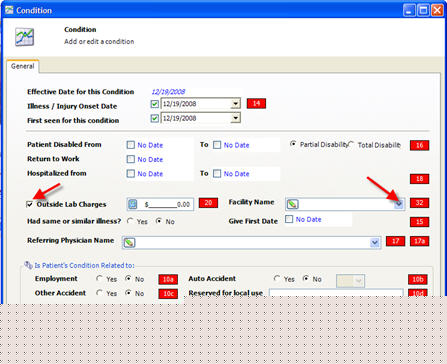This screenshot has height=364, width=447.
Task: Click the Facility Name input field
Action: coord(345,204)
